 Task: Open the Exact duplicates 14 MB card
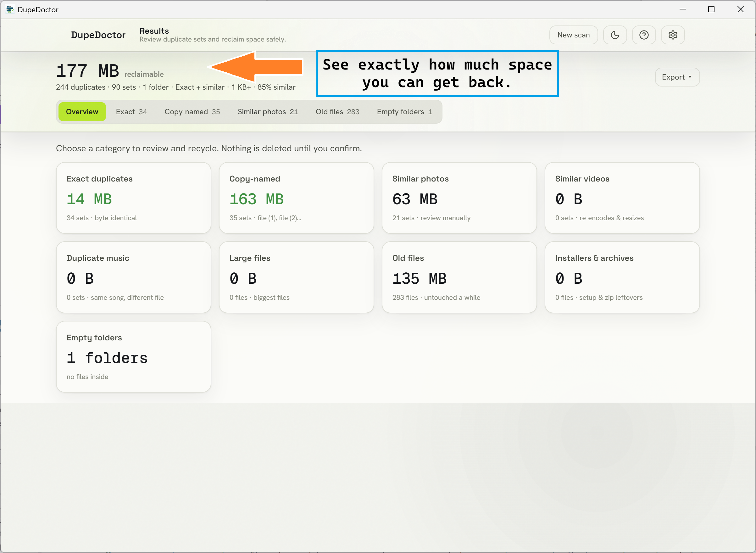[134, 198]
